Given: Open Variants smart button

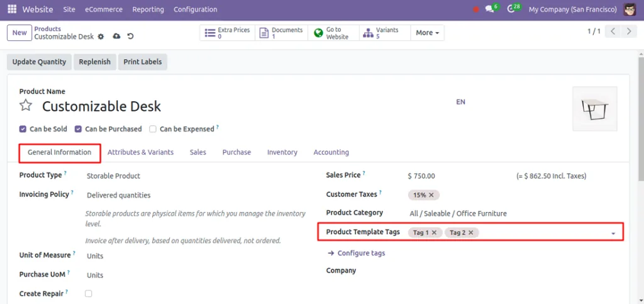Looking at the screenshot, I should click(385, 33).
